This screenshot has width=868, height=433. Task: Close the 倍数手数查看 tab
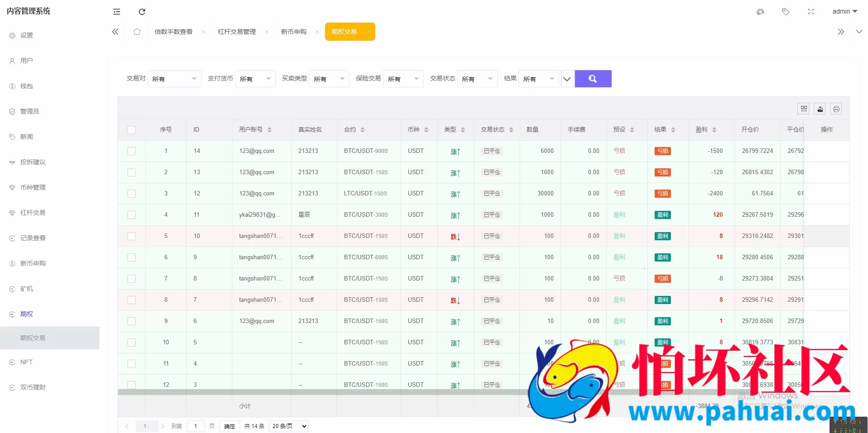pyautogui.click(x=203, y=32)
